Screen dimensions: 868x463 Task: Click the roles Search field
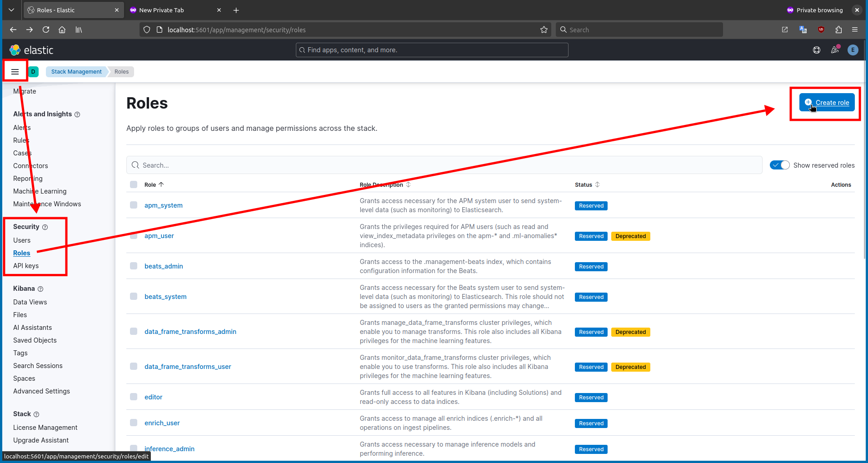point(444,165)
